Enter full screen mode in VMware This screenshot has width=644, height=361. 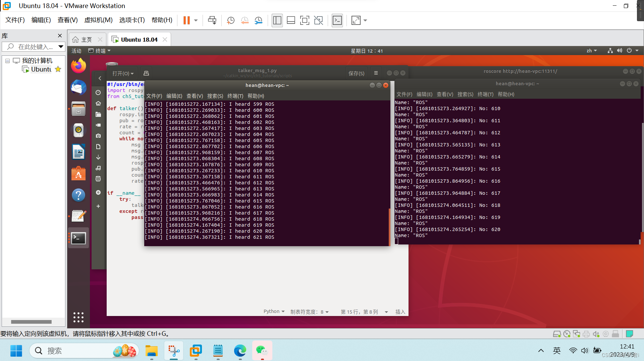point(305,20)
